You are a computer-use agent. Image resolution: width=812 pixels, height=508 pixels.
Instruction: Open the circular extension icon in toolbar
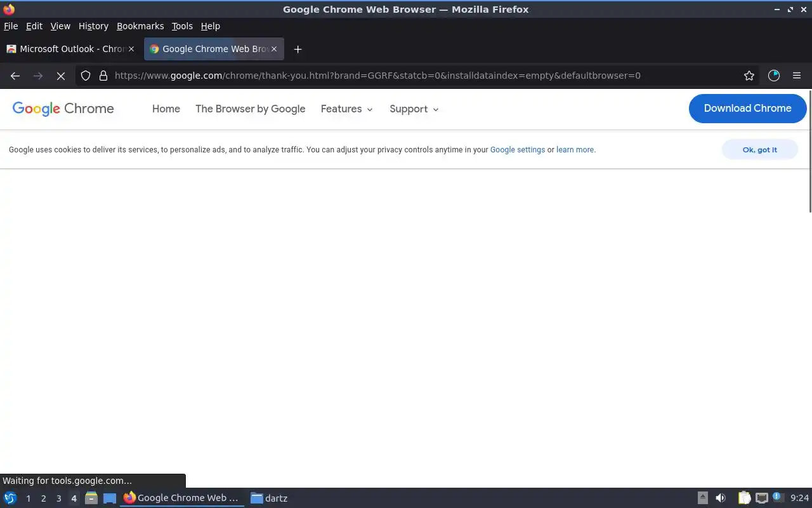pos(774,76)
